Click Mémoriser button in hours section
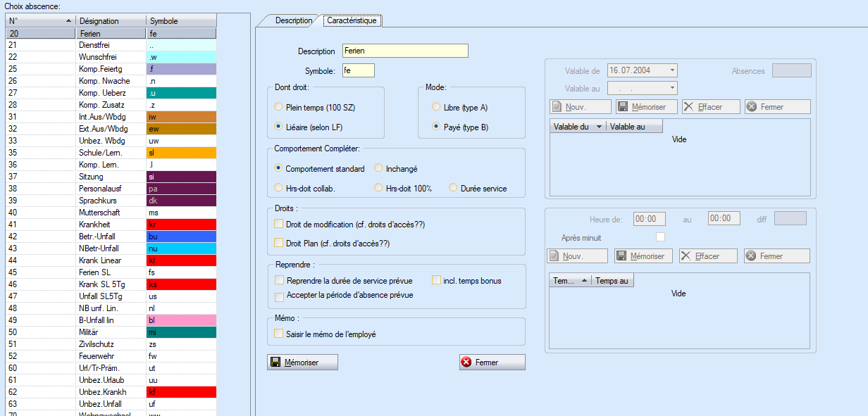Viewport: 868px width, 416px height. 643,256
